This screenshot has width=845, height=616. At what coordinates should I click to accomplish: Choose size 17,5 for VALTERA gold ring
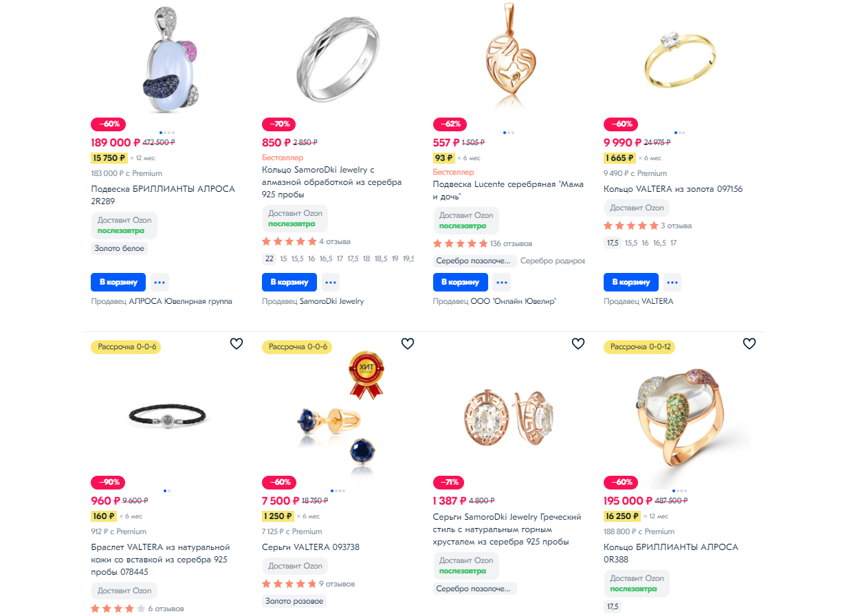612,243
